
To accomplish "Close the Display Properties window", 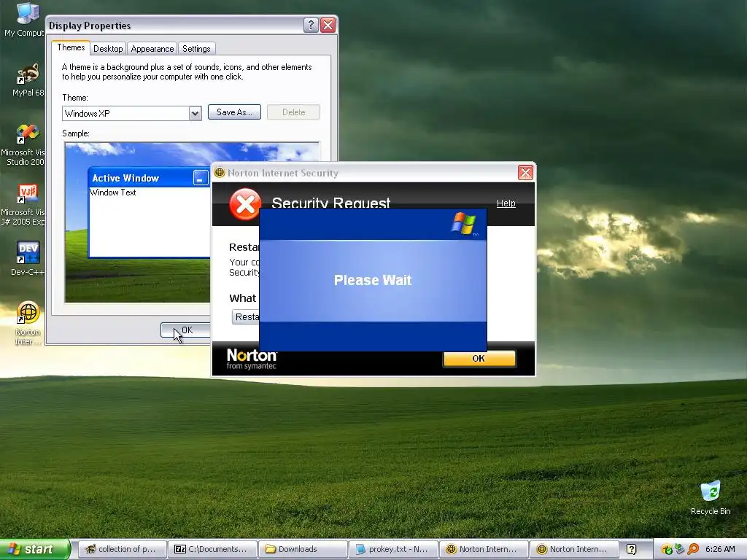I will [328, 26].
